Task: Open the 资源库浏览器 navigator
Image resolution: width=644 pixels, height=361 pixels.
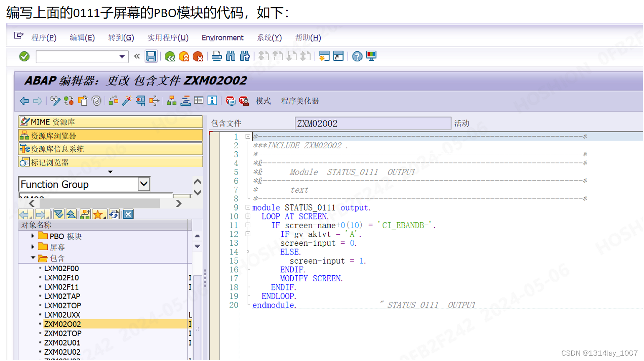Action: tap(111, 135)
